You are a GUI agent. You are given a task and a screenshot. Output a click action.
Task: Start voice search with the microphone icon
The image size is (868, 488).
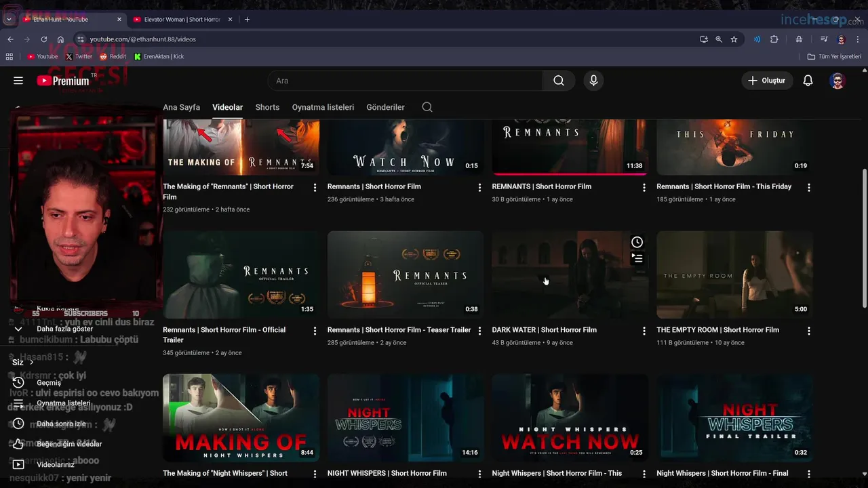(x=593, y=81)
